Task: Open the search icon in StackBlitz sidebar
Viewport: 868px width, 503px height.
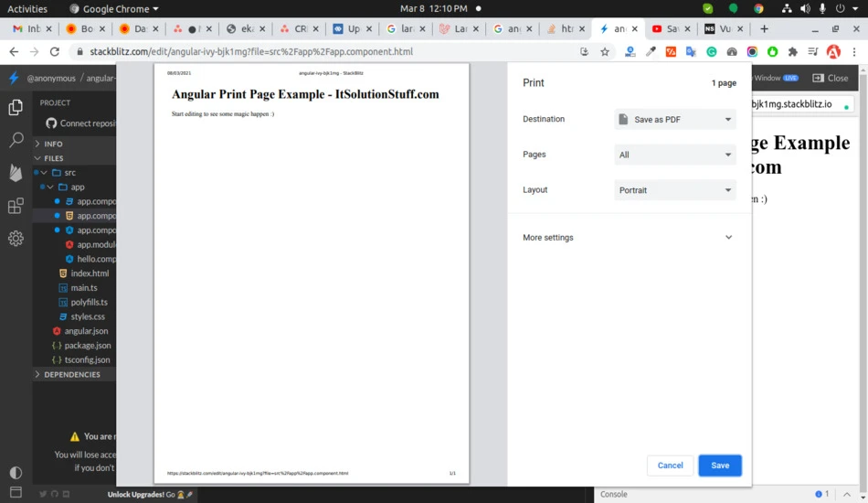Action: pyautogui.click(x=16, y=140)
